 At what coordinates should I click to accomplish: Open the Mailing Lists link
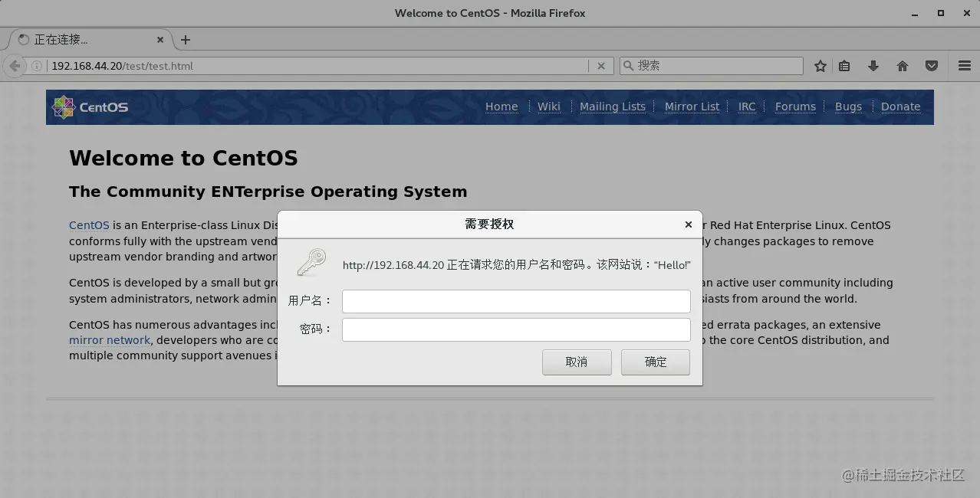[613, 106]
